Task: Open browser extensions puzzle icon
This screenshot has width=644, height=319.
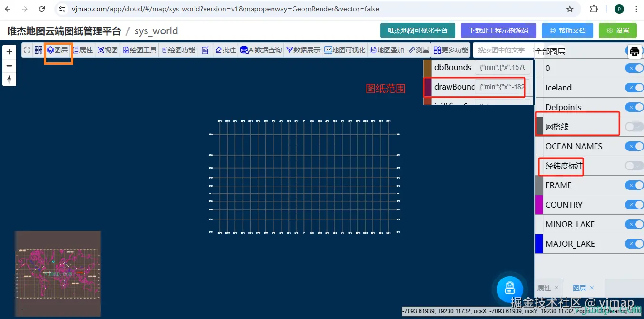Action: coord(594,9)
